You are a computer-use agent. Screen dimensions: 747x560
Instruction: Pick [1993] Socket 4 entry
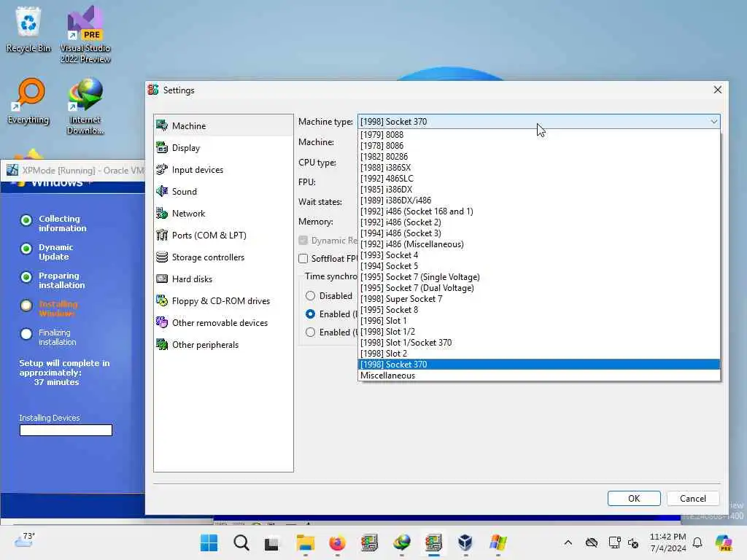[539, 255]
